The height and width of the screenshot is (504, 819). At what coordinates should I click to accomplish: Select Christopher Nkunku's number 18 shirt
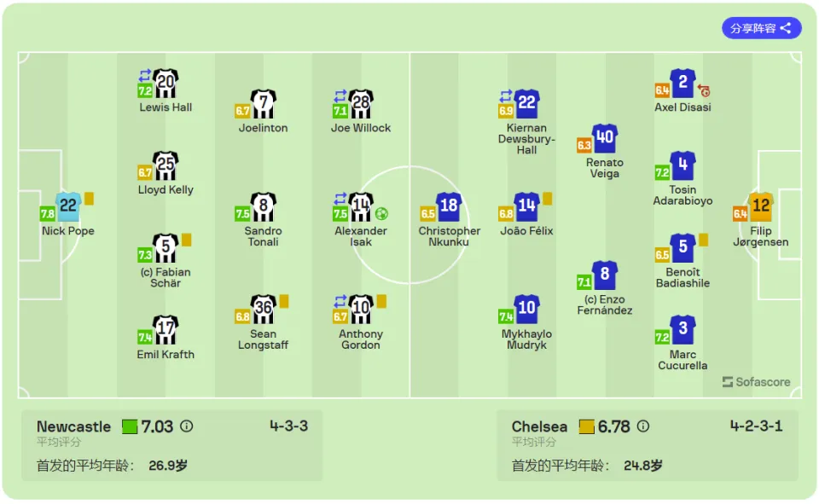pyautogui.click(x=450, y=207)
